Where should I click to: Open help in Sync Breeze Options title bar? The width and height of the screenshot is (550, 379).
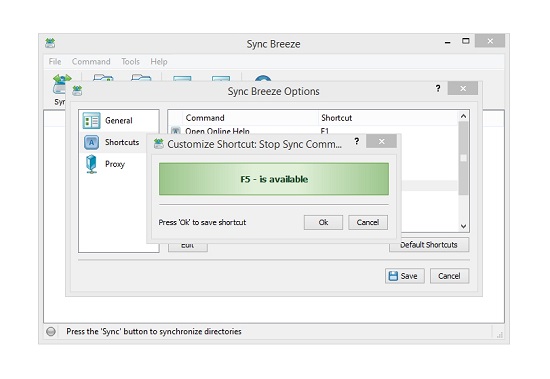[438, 88]
